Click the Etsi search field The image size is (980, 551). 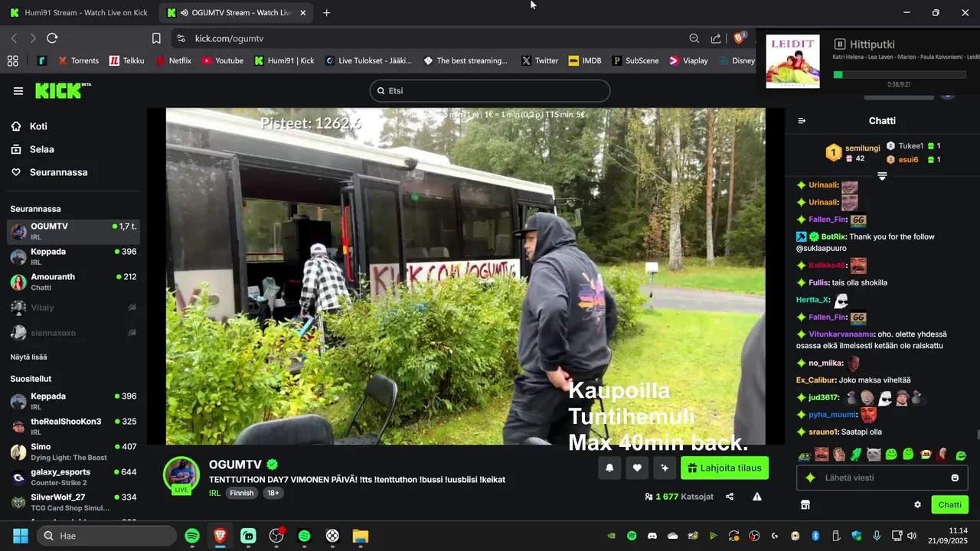[x=490, y=90]
